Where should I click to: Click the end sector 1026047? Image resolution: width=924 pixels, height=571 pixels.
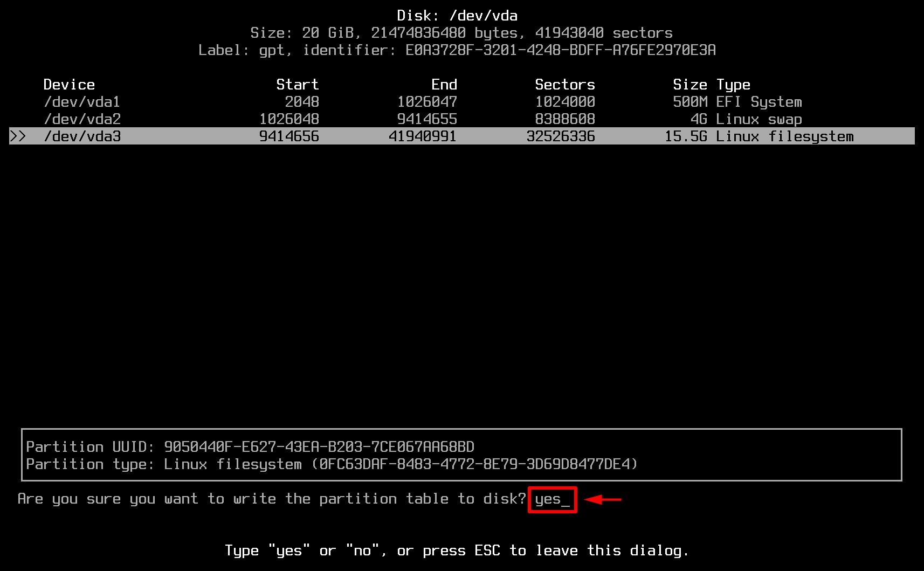(x=427, y=102)
